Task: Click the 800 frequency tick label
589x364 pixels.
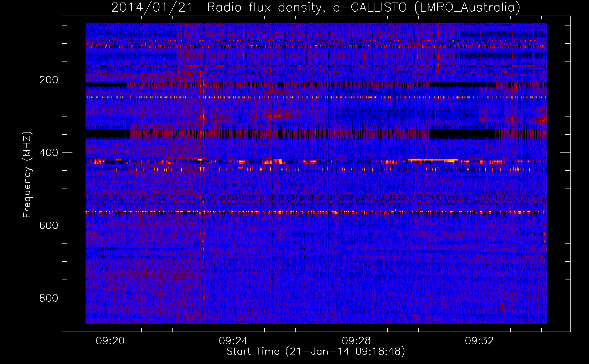Action: coord(49,298)
